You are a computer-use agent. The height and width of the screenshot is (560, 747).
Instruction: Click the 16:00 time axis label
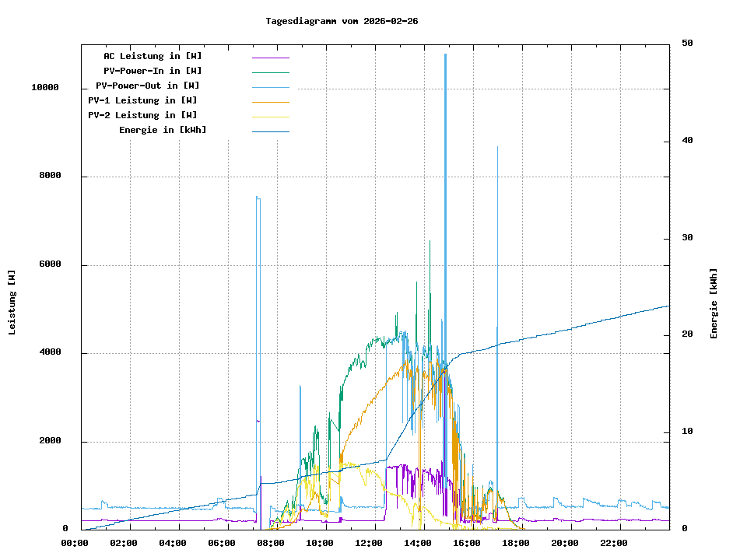pos(466,543)
